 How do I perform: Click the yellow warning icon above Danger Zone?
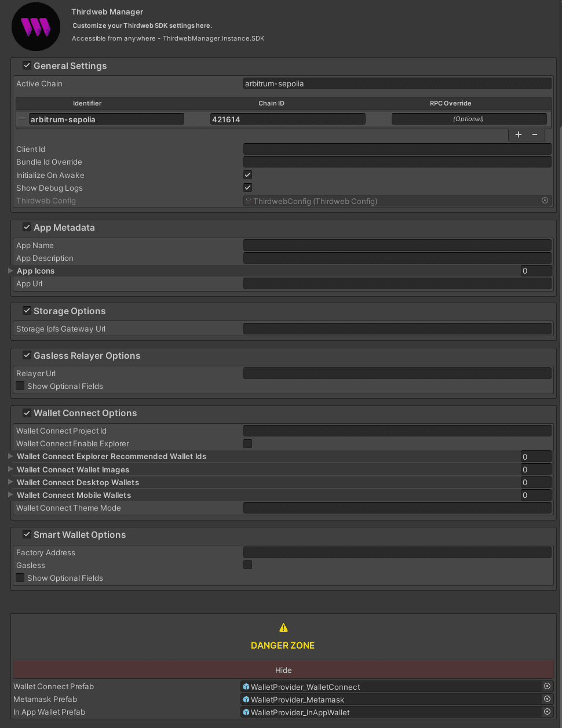click(283, 627)
